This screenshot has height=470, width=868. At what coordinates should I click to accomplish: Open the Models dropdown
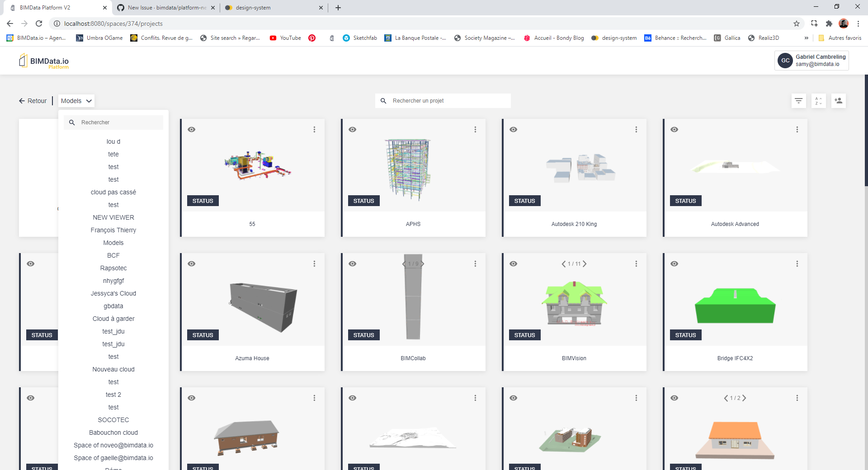76,101
